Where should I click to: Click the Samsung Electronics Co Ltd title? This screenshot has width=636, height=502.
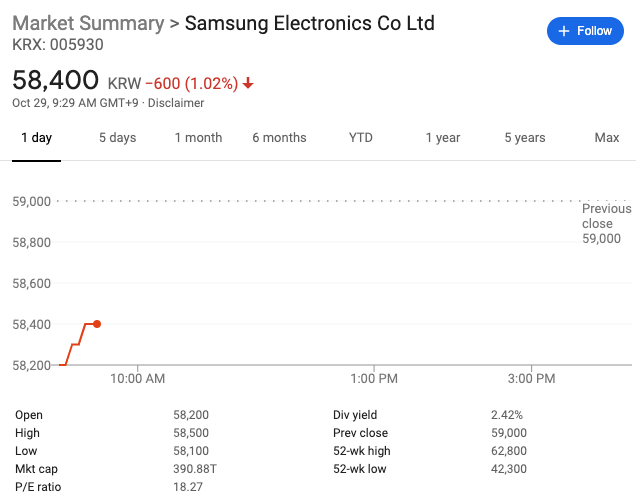click(x=309, y=23)
